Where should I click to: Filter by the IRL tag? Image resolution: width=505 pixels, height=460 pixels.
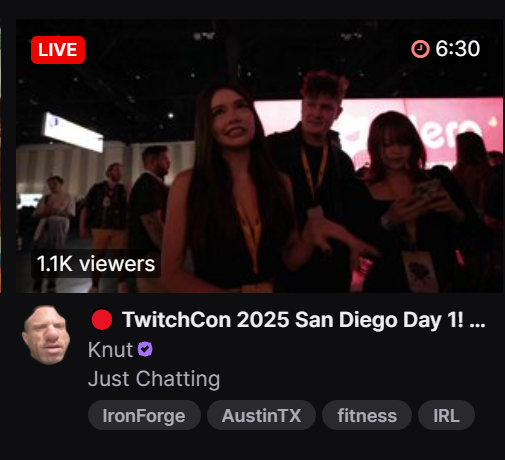[x=446, y=415]
